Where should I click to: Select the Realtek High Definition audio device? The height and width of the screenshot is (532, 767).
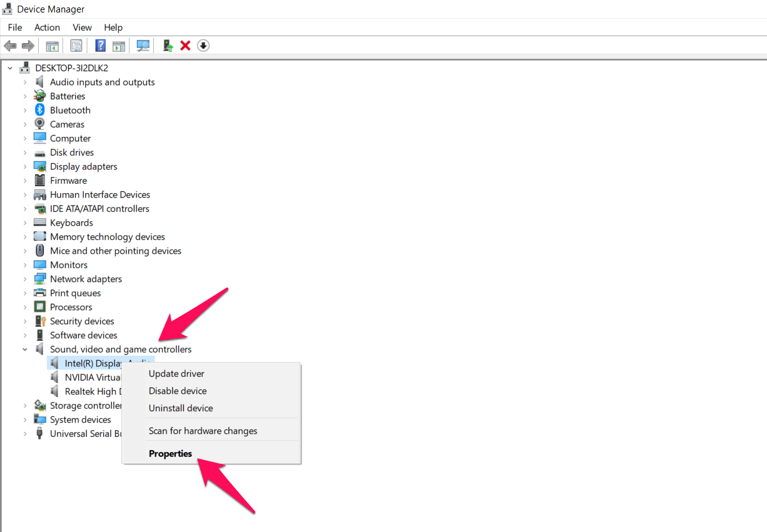[93, 391]
